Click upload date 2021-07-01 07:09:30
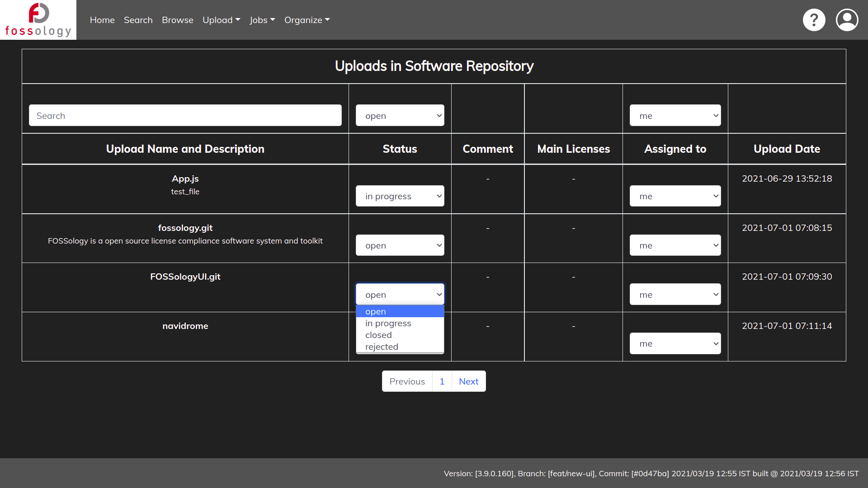The width and height of the screenshot is (868, 488). [x=787, y=277]
